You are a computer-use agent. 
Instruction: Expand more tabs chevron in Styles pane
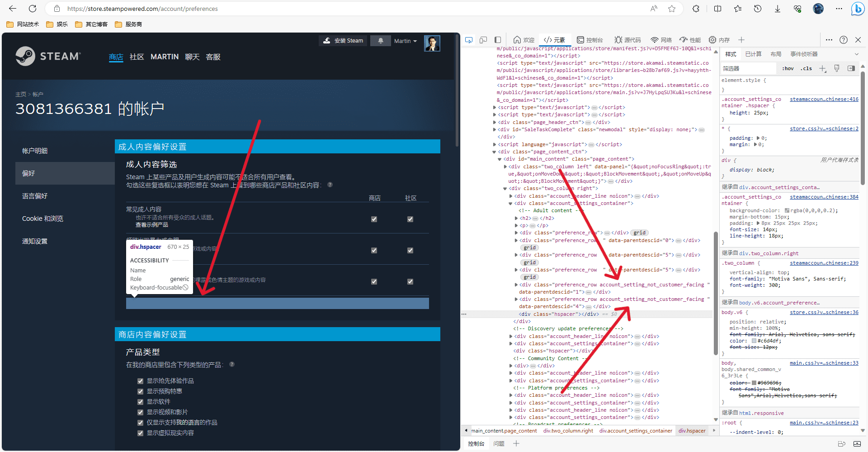coord(856,54)
